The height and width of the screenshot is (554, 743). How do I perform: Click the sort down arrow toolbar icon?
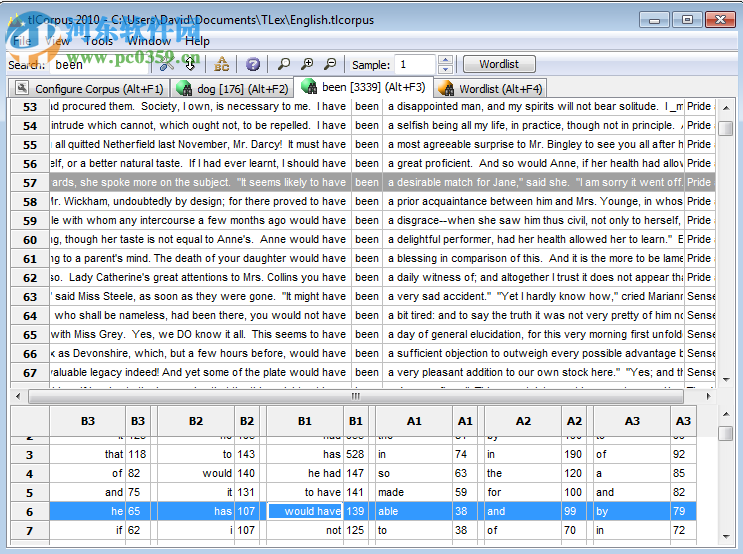(190, 64)
